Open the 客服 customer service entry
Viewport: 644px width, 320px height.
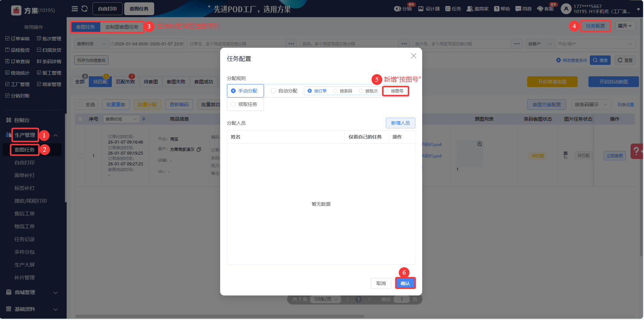click(x=545, y=9)
